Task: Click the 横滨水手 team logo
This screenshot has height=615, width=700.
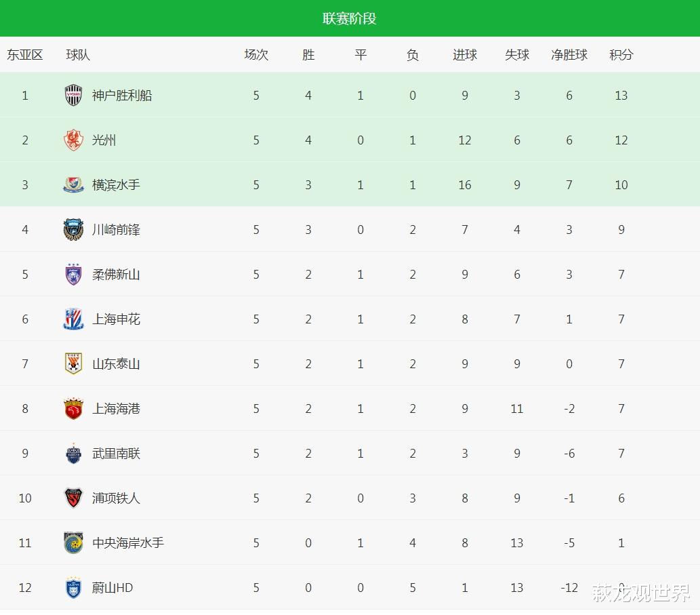Action: tap(73, 184)
